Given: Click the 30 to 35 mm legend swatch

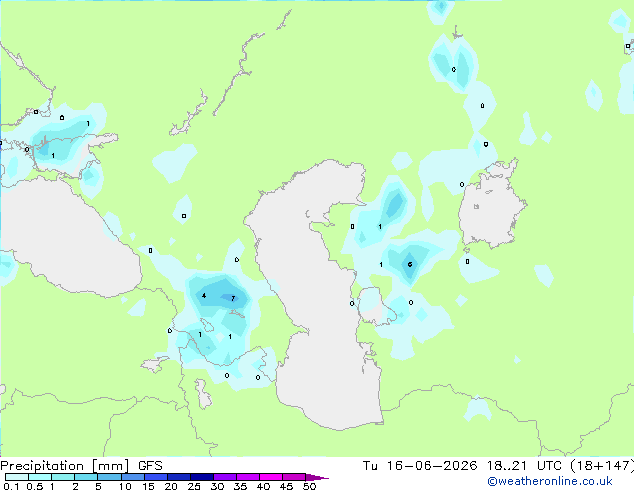Looking at the screenshot, I should pos(224,477).
